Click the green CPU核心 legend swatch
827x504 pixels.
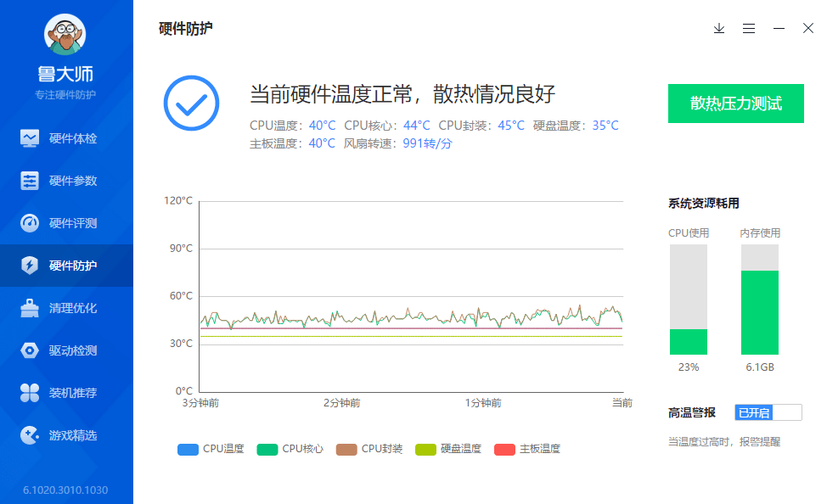pyautogui.click(x=267, y=449)
